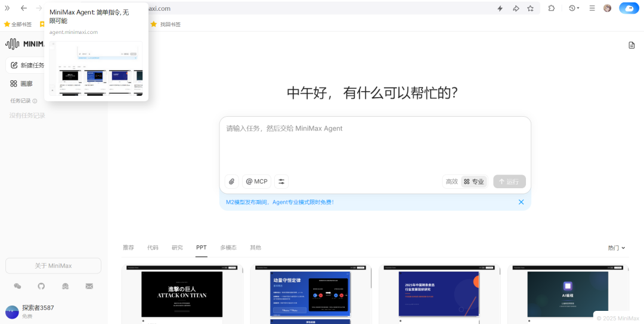
Task: Click the document icon in the top right of the page
Action: [x=631, y=45]
